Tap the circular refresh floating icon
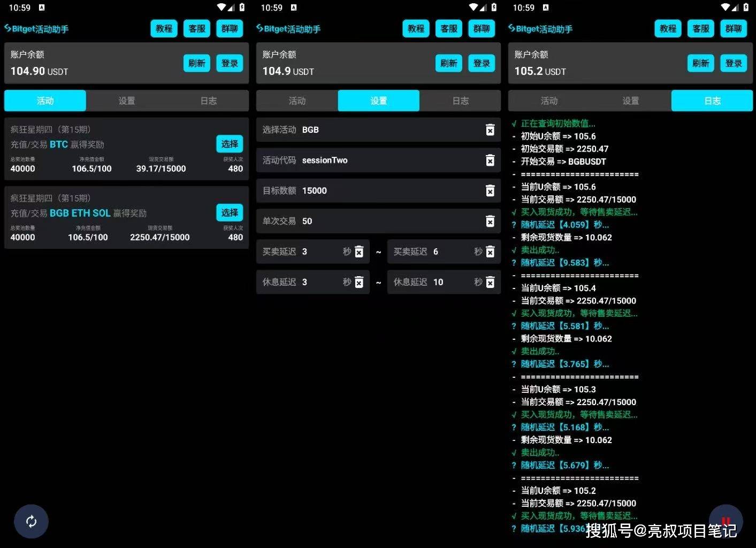This screenshot has height=548, width=756. click(x=31, y=521)
